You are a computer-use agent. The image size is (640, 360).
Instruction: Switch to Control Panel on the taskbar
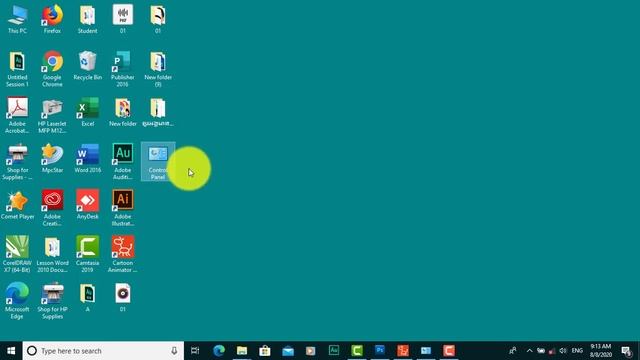coord(426,351)
